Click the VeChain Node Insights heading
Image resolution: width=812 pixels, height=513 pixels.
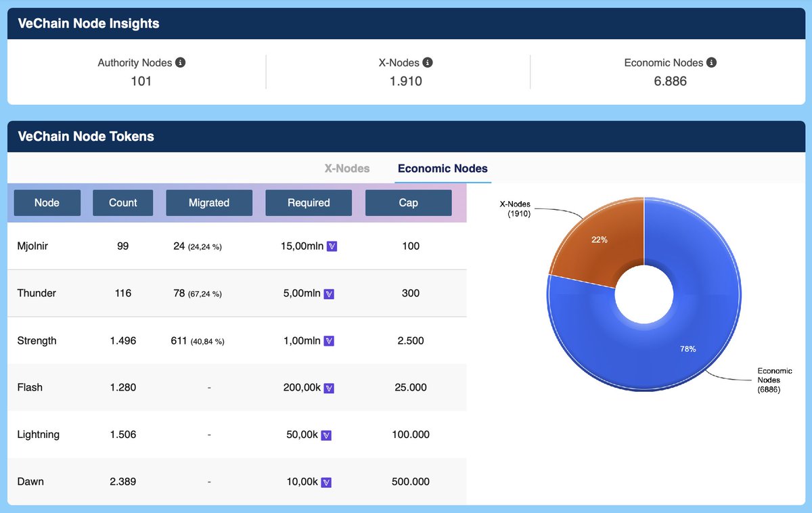click(89, 24)
